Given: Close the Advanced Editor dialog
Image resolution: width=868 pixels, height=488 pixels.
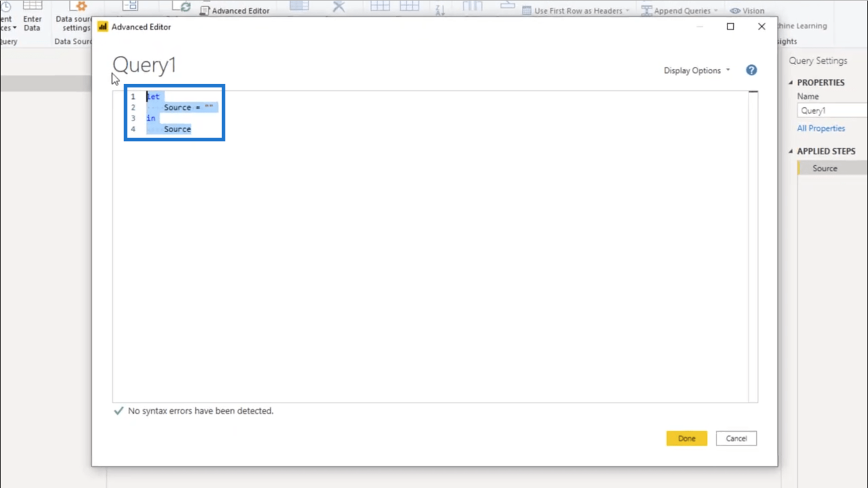Looking at the screenshot, I should coord(762,26).
